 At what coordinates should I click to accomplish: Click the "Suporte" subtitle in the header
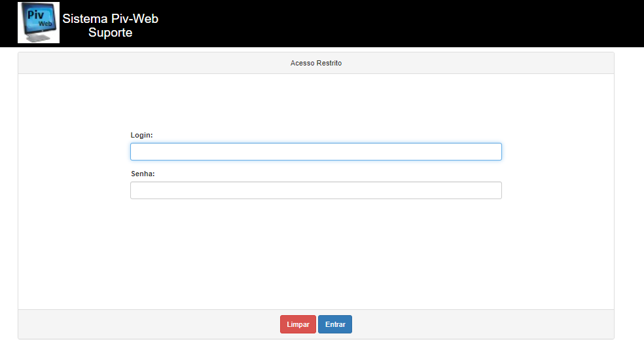[x=110, y=33]
